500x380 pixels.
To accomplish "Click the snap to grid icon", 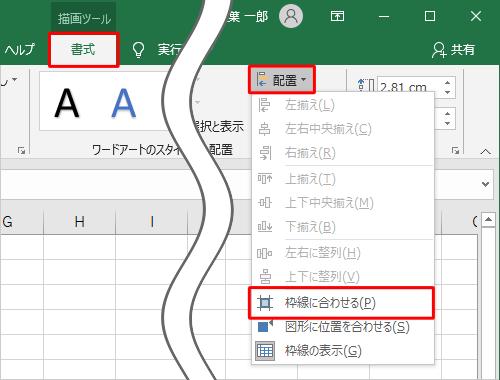I will (x=265, y=303).
